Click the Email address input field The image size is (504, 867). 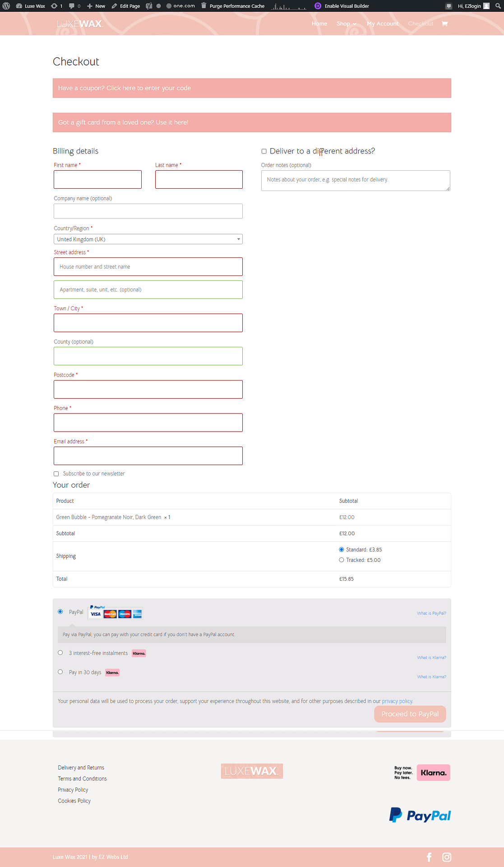coord(148,456)
